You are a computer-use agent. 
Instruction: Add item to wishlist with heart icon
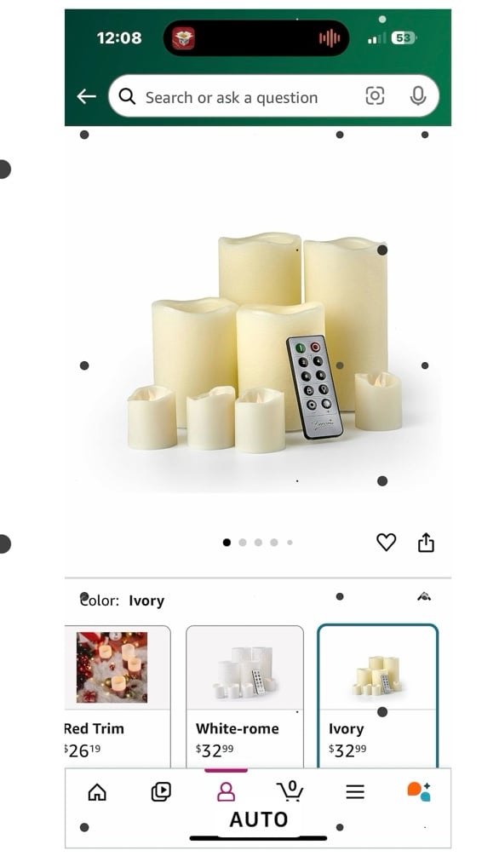[x=386, y=542]
